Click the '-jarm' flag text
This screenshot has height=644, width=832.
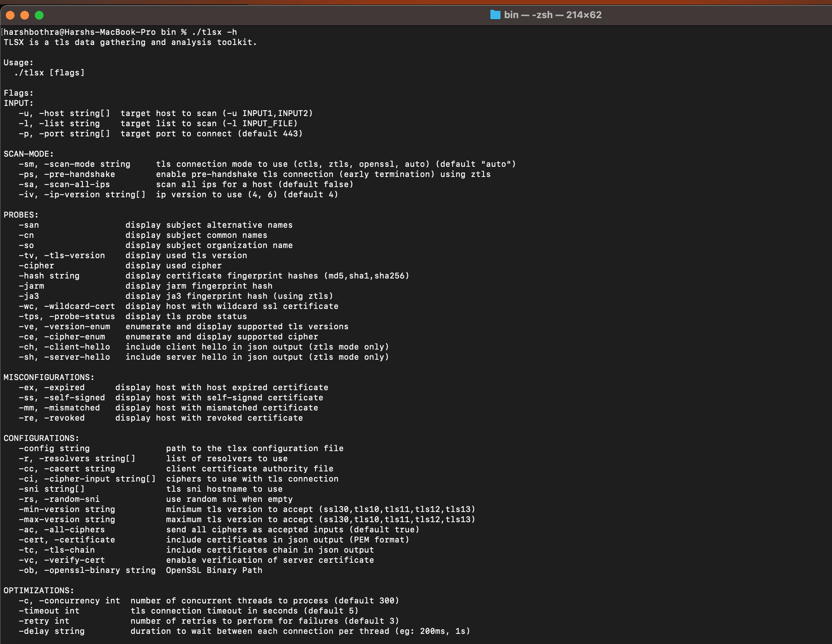tap(31, 286)
